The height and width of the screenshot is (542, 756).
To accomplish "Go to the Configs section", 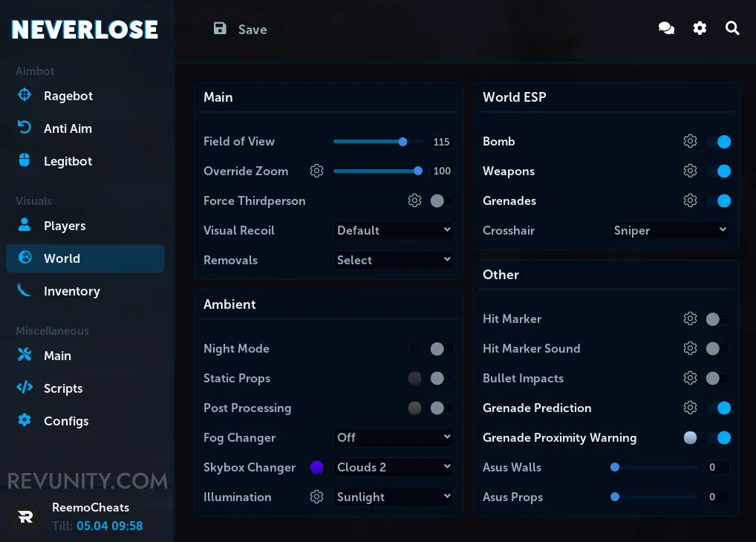I will click(66, 421).
